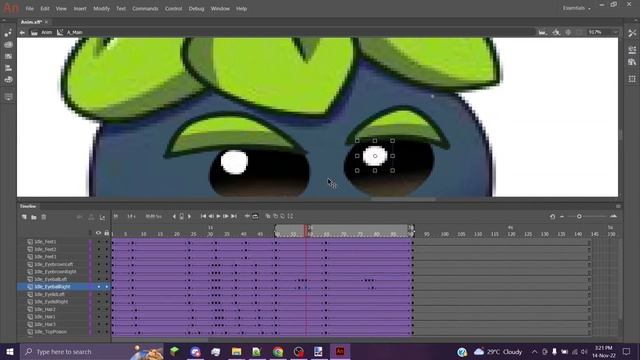Open the Timeline panel options menu
Viewport: 640px width, 360px height.
point(618,207)
